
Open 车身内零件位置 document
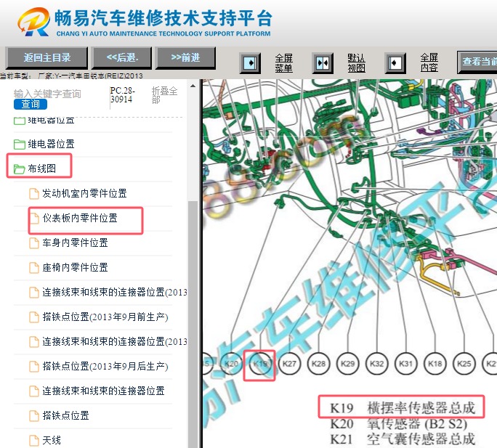75,243
